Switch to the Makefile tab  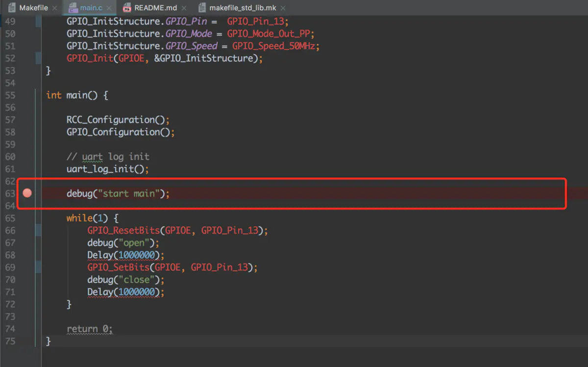pyautogui.click(x=28, y=8)
